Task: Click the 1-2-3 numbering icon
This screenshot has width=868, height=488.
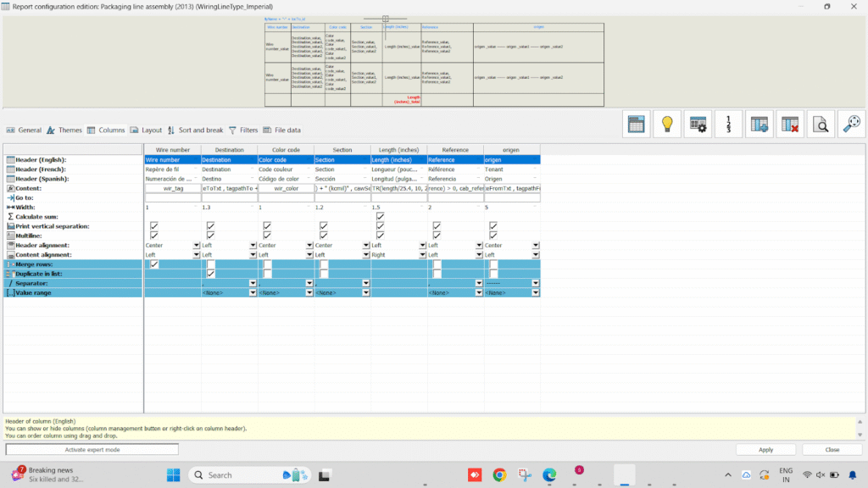Action: [x=728, y=124]
